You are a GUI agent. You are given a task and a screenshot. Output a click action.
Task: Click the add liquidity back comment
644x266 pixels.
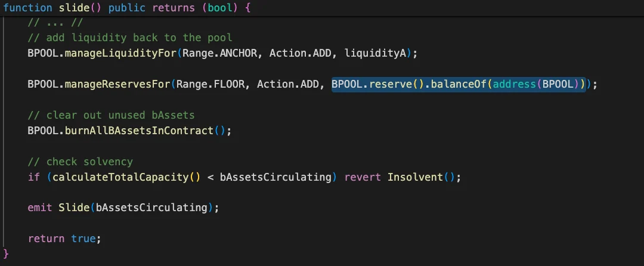click(x=130, y=38)
